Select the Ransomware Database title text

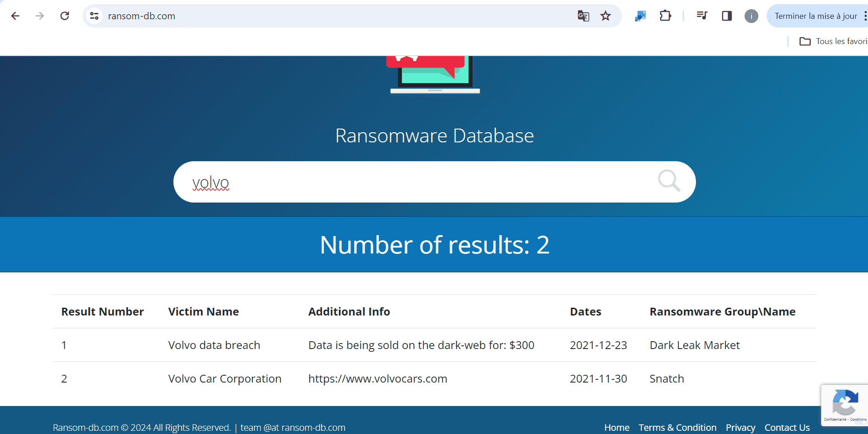(434, 136)
